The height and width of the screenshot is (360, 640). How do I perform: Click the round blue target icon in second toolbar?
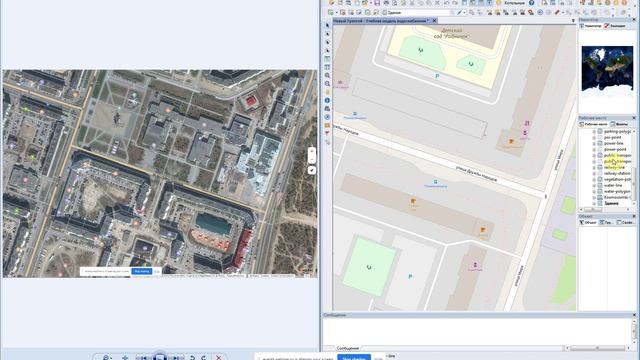point(540,13)
